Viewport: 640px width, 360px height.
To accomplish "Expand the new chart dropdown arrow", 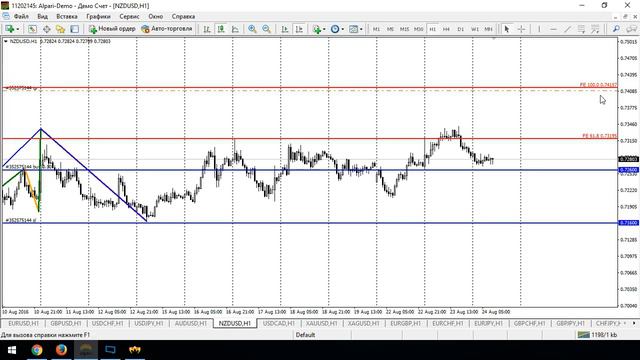I will pyautogui.click(x=18, y=29).
